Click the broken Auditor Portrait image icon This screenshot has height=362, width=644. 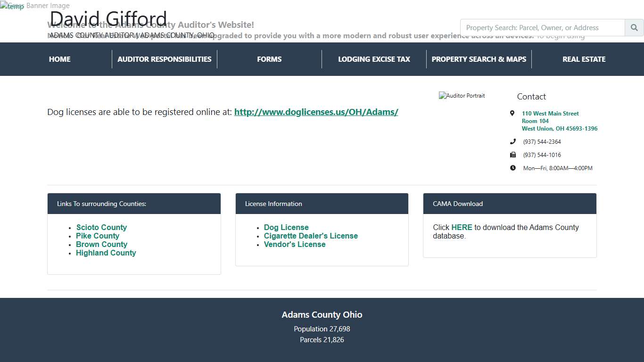462,95
